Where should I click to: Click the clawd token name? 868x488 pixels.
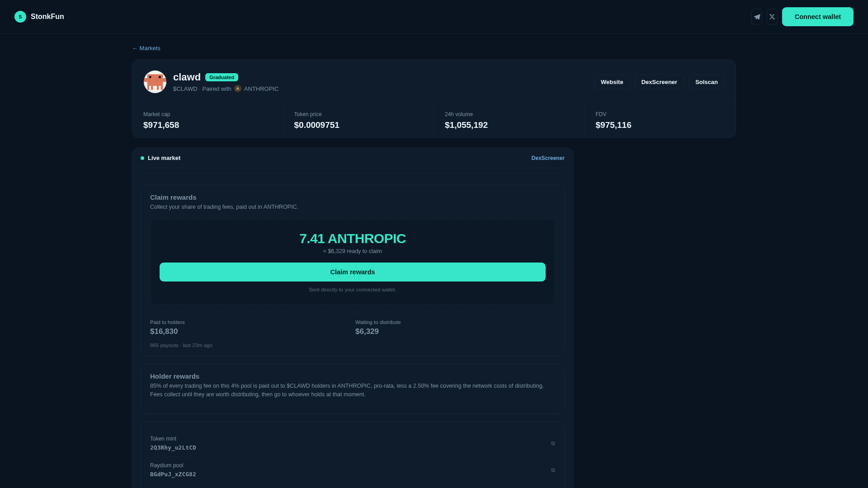tap(187, 77)
